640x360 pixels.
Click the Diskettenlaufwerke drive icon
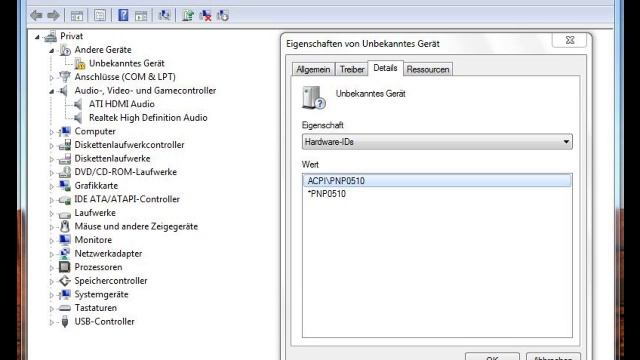(65, 158)
